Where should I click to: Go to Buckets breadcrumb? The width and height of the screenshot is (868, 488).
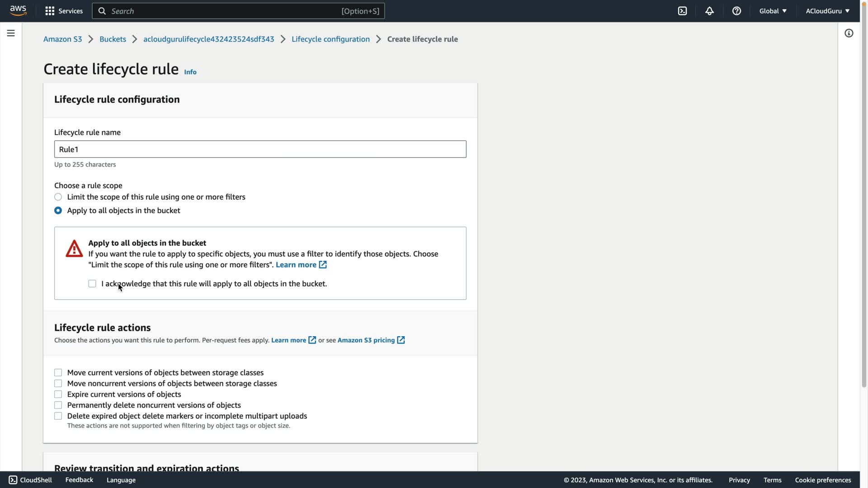click(113, 39)
